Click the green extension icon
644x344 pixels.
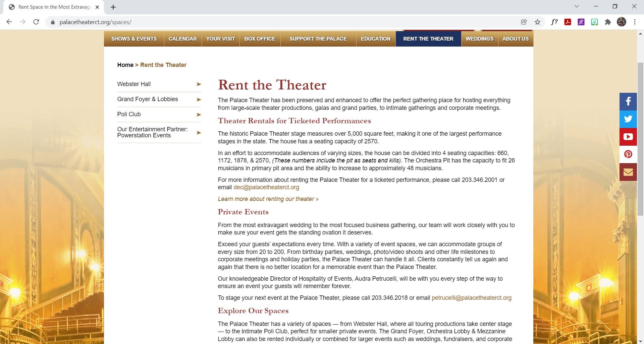point(594,22)
